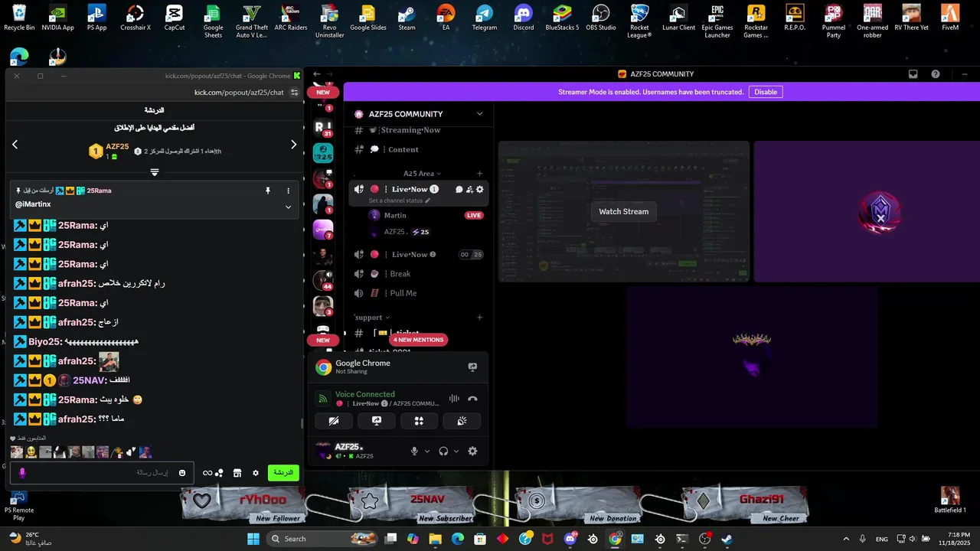Open Kick channel points infinity icon
The image size is (980, 551).
[x=207, y=473]
